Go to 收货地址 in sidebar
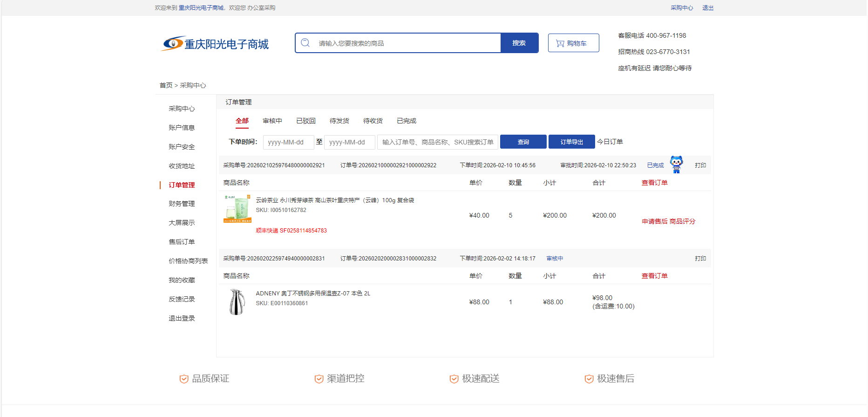The height and width of the screenshot is (417, 868). [x=182, y=166]
